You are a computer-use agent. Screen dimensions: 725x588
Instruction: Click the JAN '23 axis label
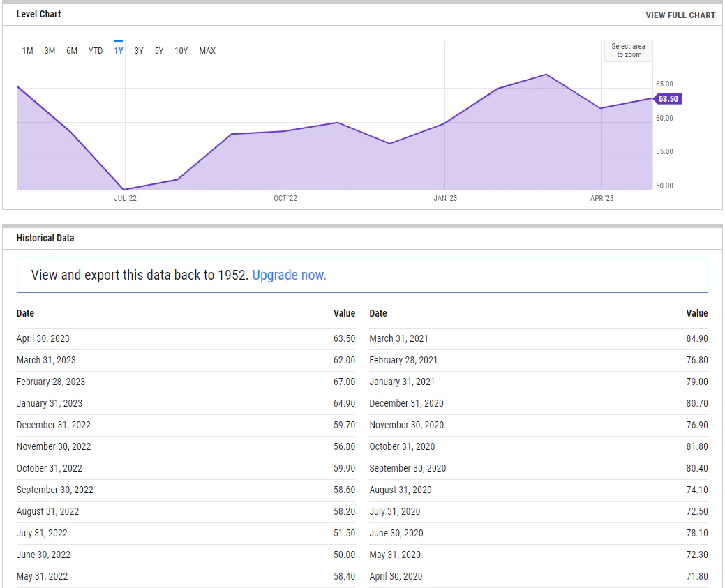pos(445,199)
